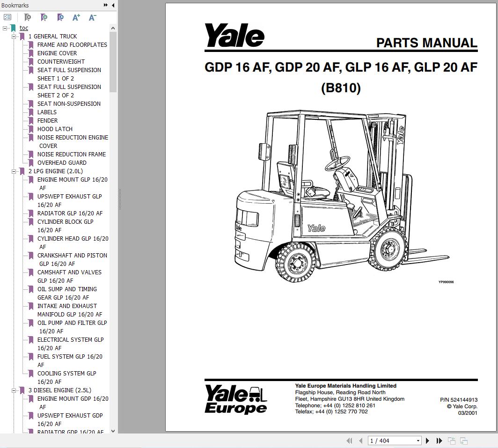This screenshot has width=498, height=448.
Task: Click the bookmark icon beside ENGINE COVER
Action: pos(31,53)
